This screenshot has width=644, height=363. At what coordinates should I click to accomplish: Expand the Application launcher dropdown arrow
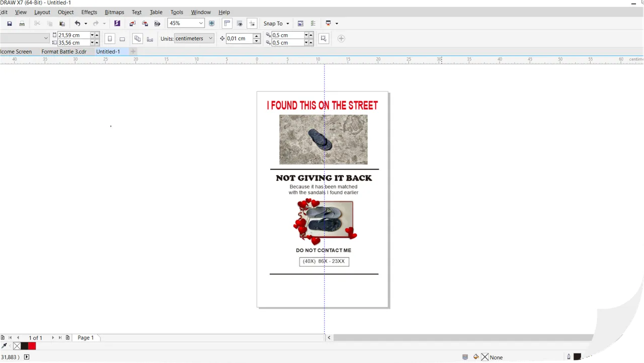pyautogui.click(x=337, y=24)
